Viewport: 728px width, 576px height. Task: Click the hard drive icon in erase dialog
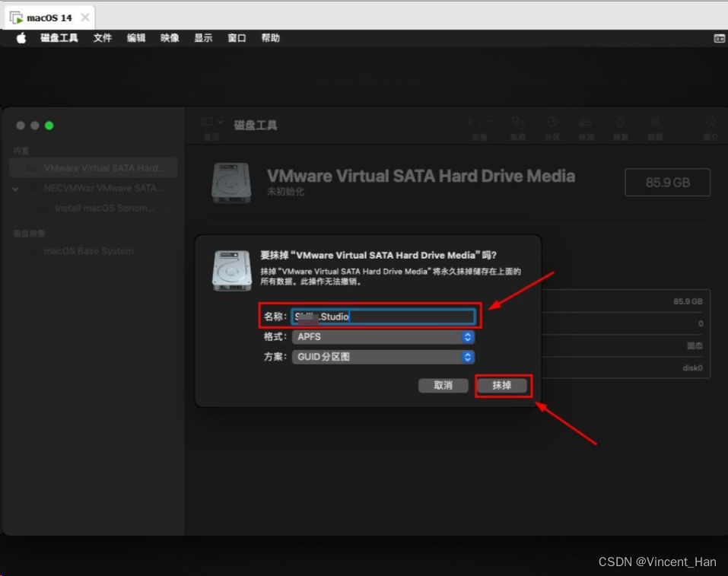(x=232, y=270)
